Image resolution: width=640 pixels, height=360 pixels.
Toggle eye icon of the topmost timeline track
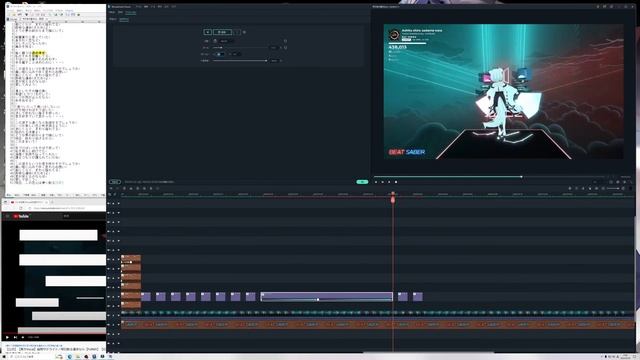point(118,203)
